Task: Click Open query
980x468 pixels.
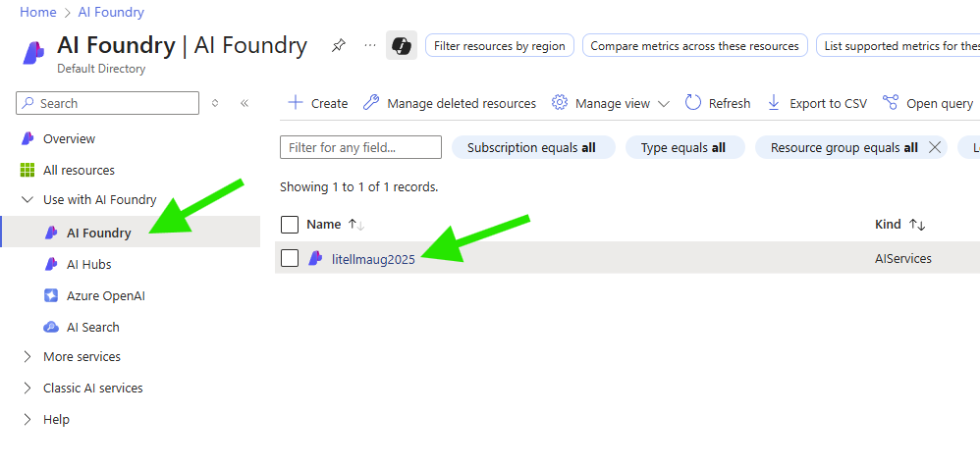Action: click(x=928, y=103)
